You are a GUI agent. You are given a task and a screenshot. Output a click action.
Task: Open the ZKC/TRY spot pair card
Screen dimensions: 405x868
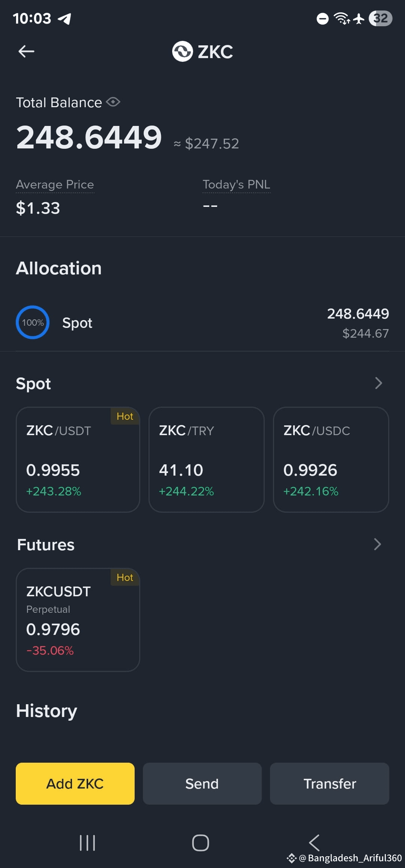coord(207,459)
